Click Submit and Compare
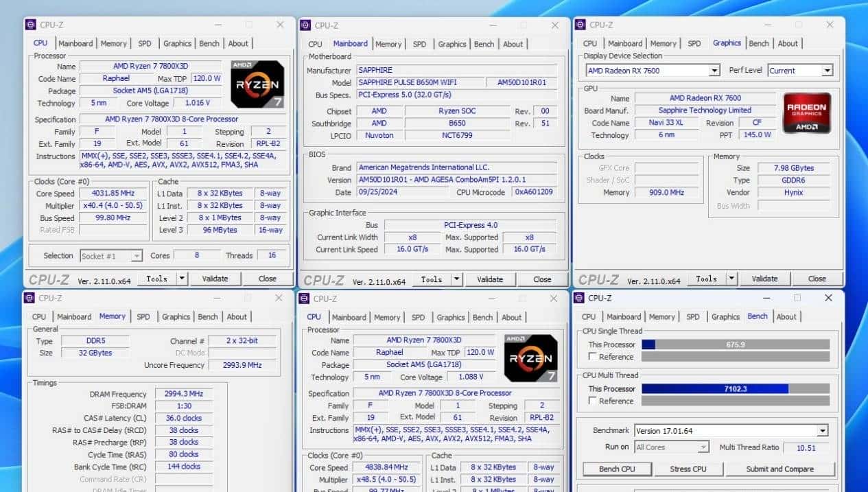 (x=781, y=469)
